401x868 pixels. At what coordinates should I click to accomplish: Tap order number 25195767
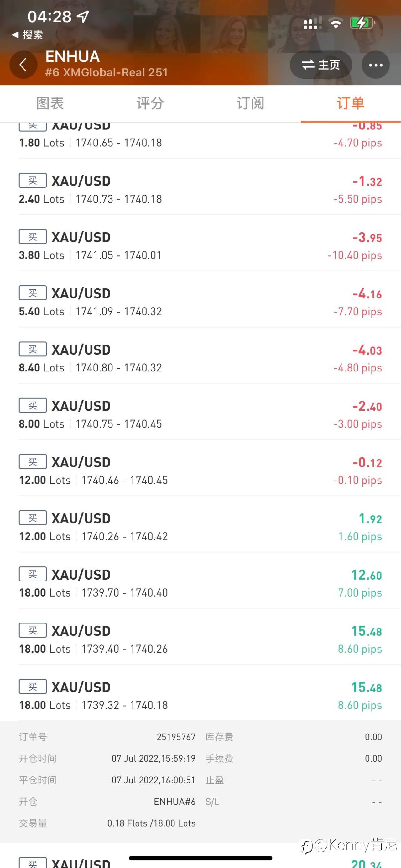(x=176, y=737)
